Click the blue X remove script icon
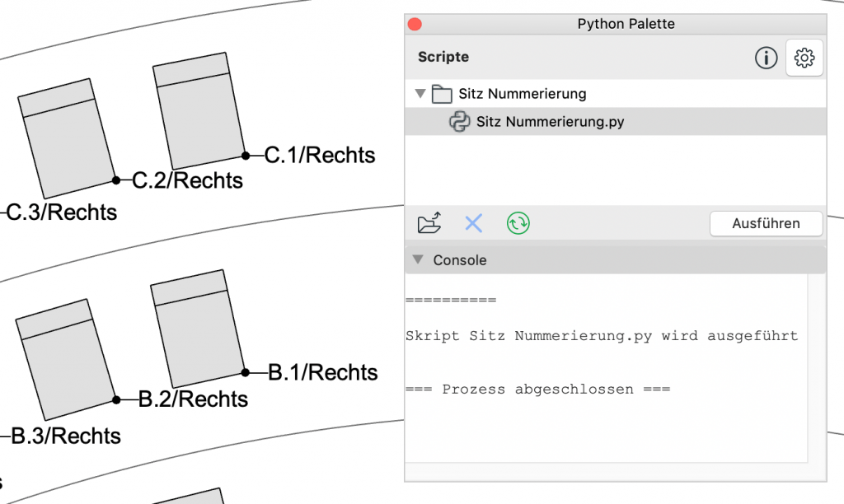844x504 pixels. tap(473, 223)
